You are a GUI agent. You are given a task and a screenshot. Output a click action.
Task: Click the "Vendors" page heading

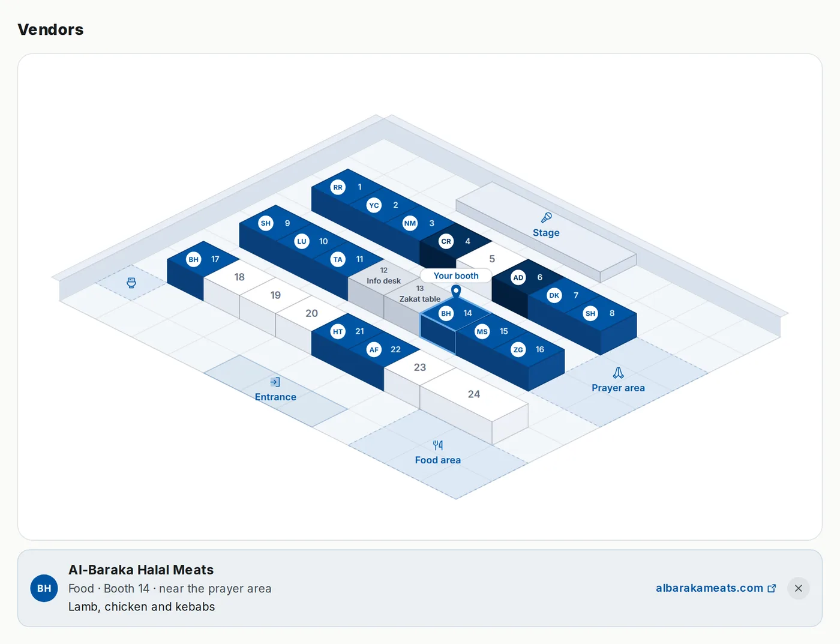point(50,29)
